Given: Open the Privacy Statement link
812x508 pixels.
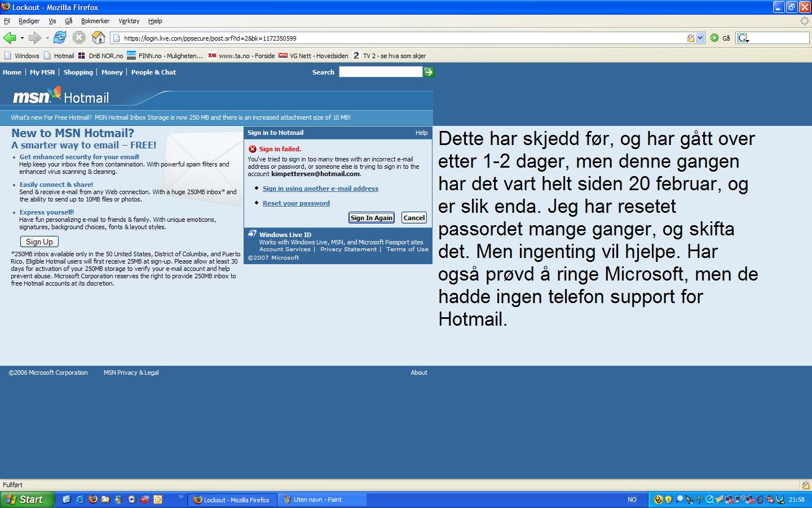Looking at the screenshot, I should tap(348, 249).
